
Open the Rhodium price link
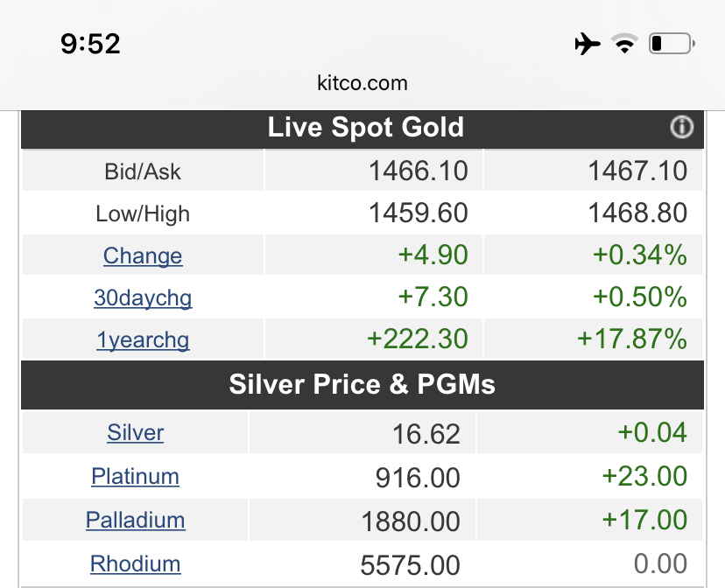(136, 564)
